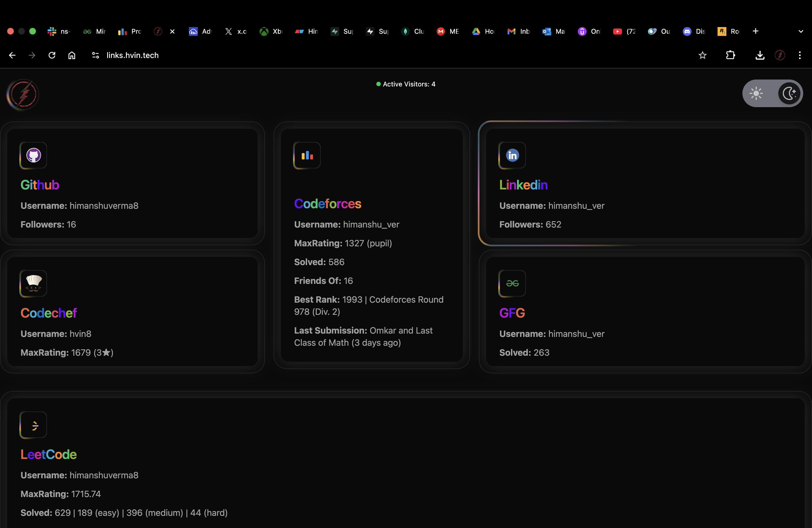Click the Codechef chef hat icon
812x528 pixels.
[x=33, y=283]
